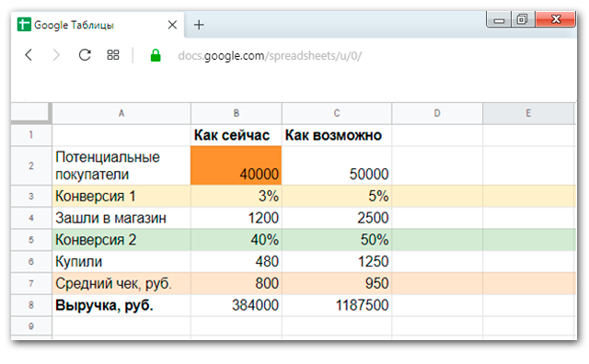This screenshot has height=364, width=589.
Task: Click the cell containing 5%
Action: click(337, 196)
